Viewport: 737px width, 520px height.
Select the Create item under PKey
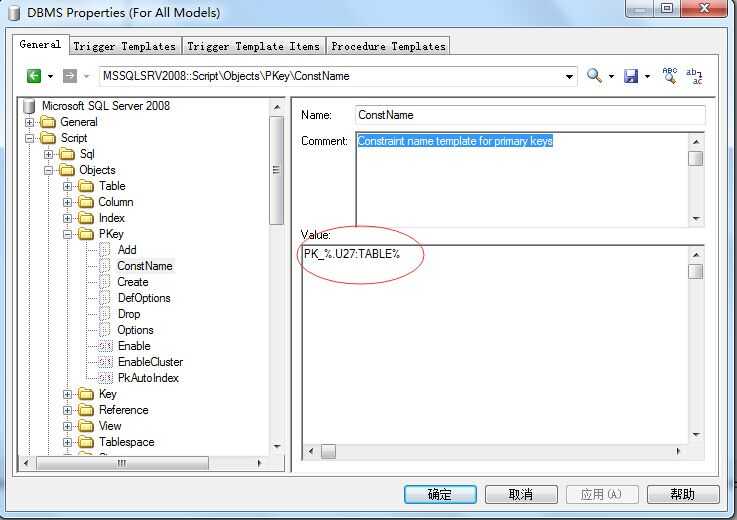[x=133, y=282]
